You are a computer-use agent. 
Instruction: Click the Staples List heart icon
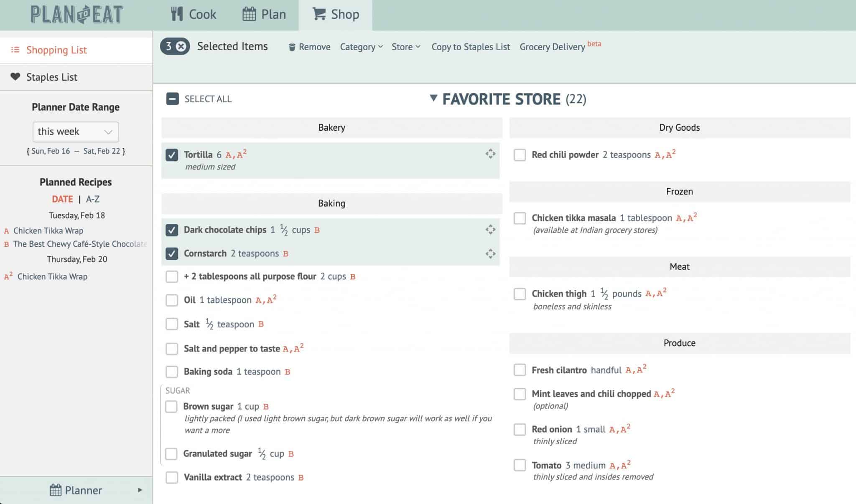pos(15,77)
